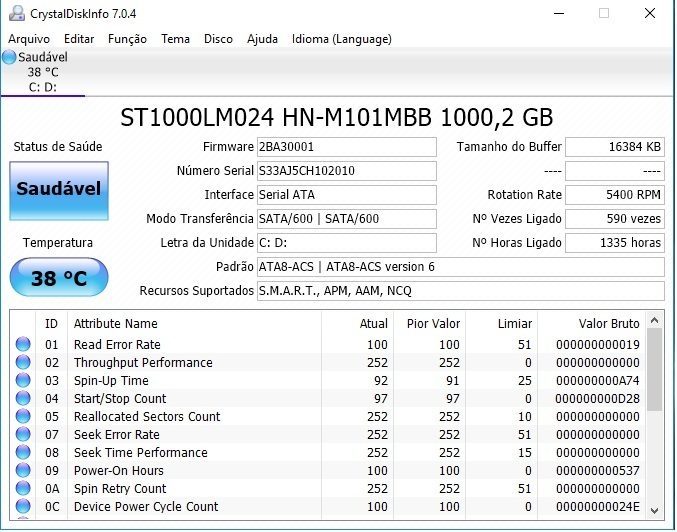Open the Idioma (Language) menu
677x532 pixels.
(342, 39)
